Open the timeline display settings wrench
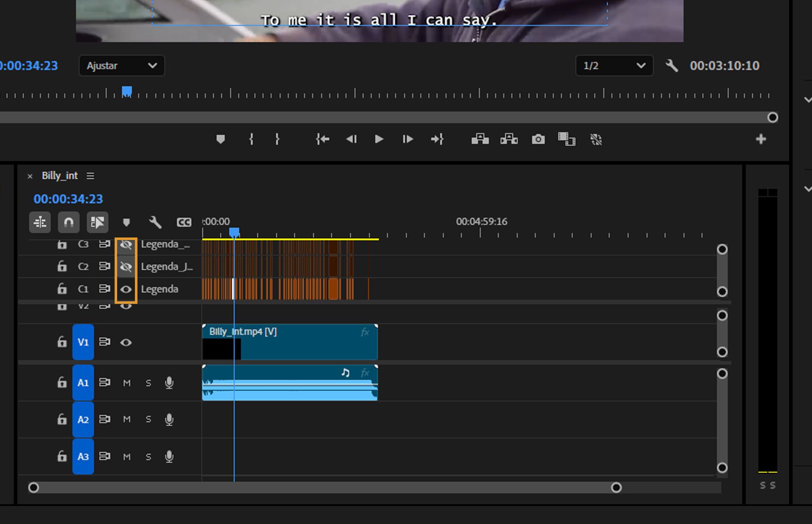Viewport: 812px width, 524px height. (x=155, y=222)
